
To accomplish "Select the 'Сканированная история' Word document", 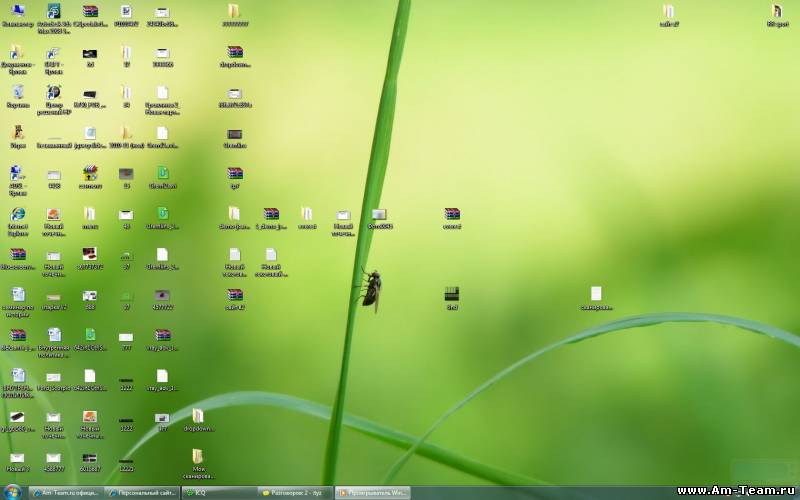I will click(18, 302).
